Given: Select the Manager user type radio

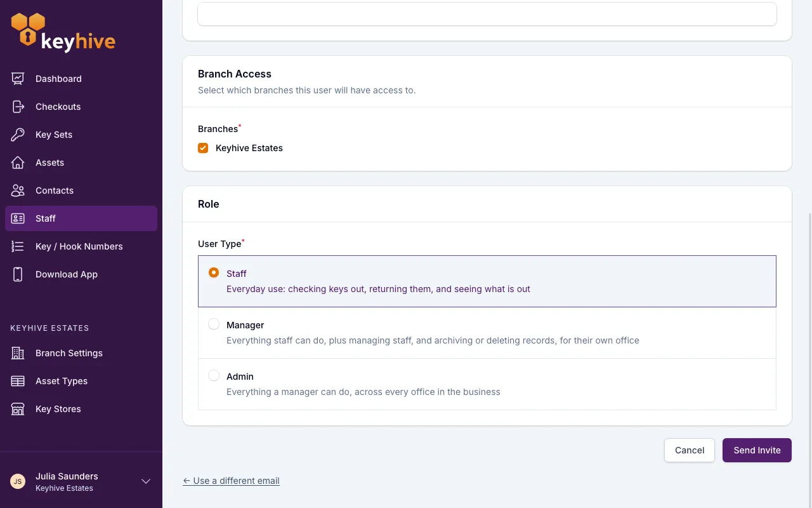Looking at the screenshot, I should (214, 324).
